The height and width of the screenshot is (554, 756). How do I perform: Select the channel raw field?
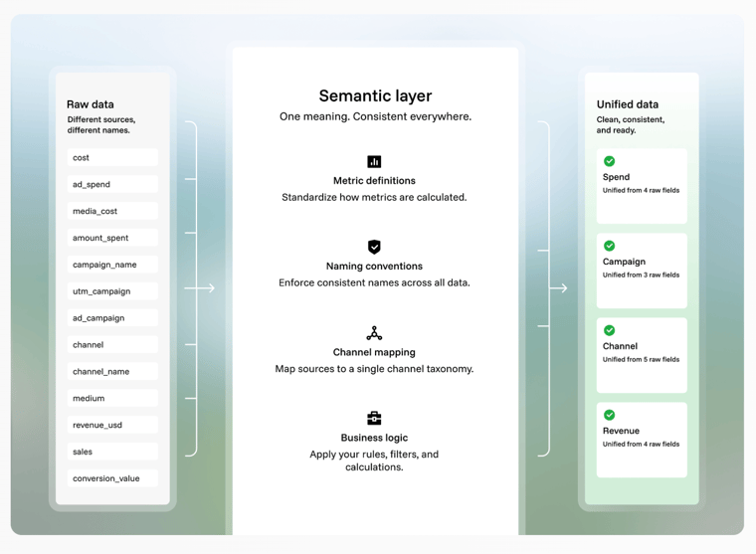click(x=112, y=345)
